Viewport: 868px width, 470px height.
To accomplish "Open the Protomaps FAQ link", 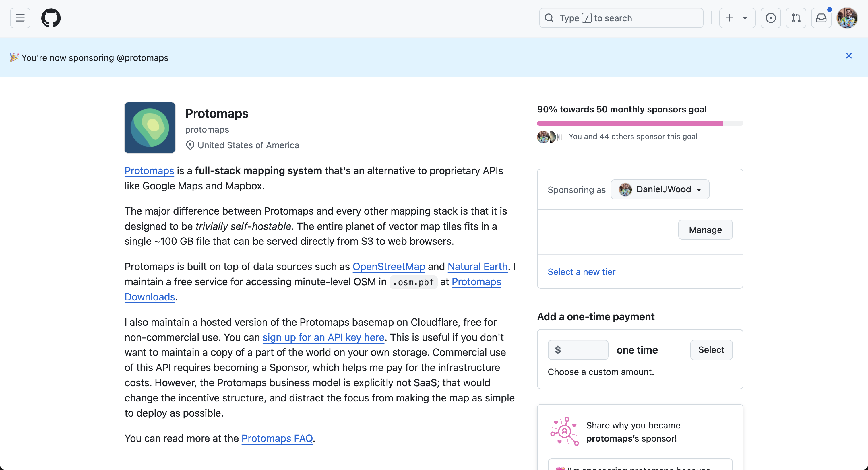I will [x=277, y=438].
